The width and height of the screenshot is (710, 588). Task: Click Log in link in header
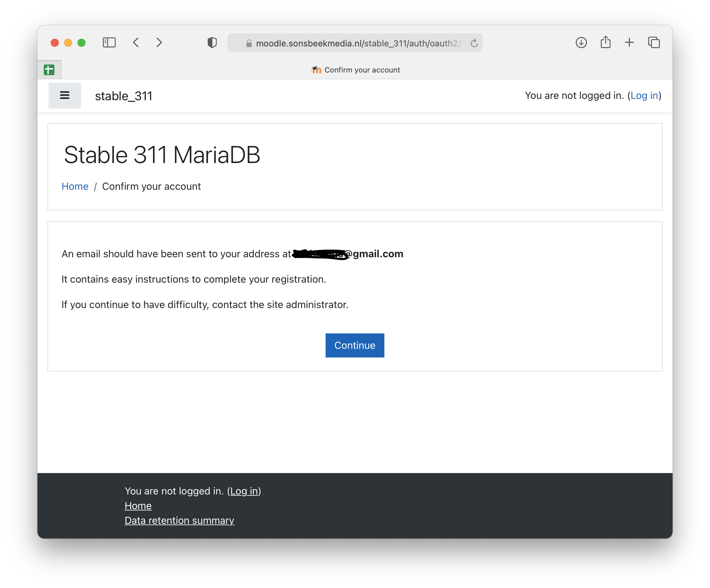[645, 96]
